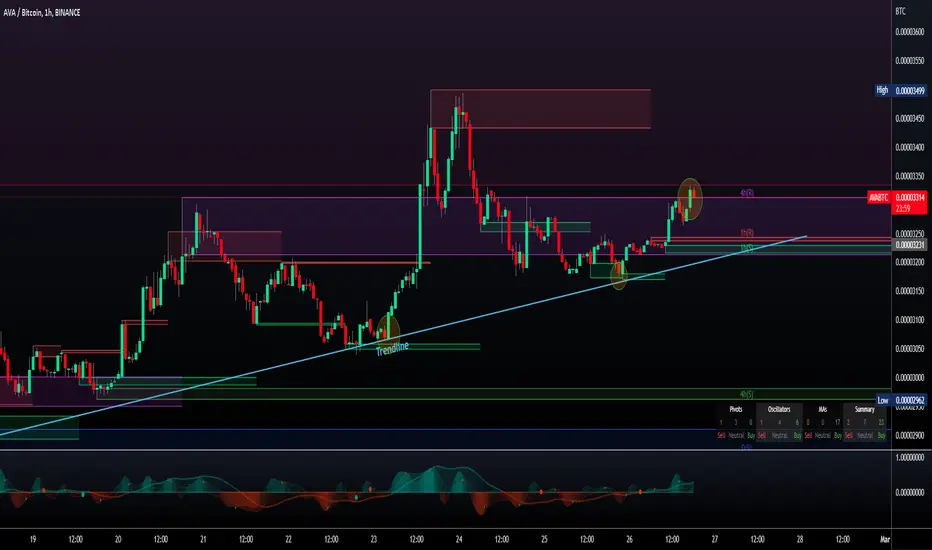Select the large red resistance zone above the peak
932x550 pixels.
tap(540, 109)
